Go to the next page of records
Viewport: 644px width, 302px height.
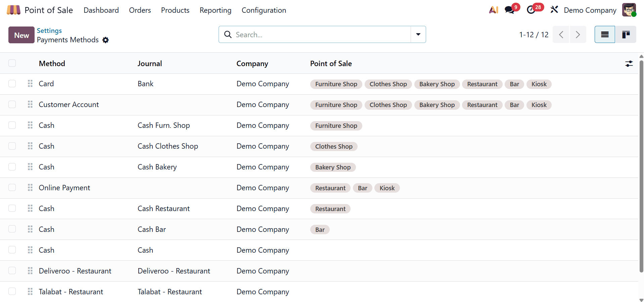578,34
